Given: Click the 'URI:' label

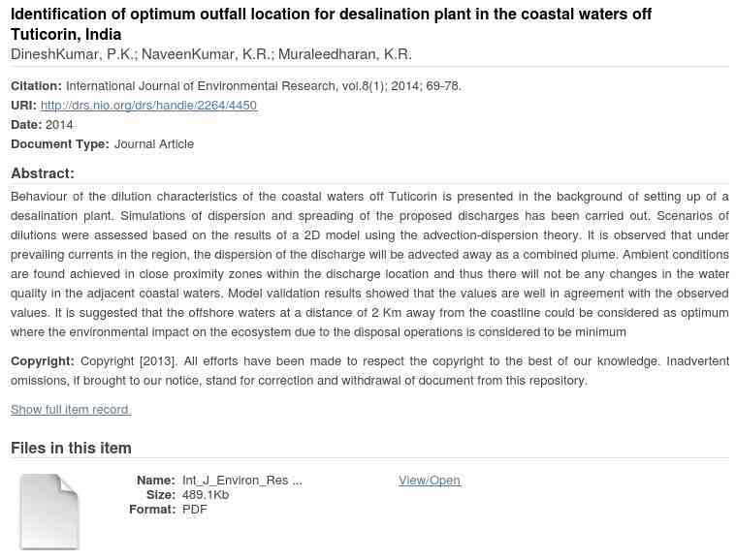Looking at the screenshot, I should point(23,106).
